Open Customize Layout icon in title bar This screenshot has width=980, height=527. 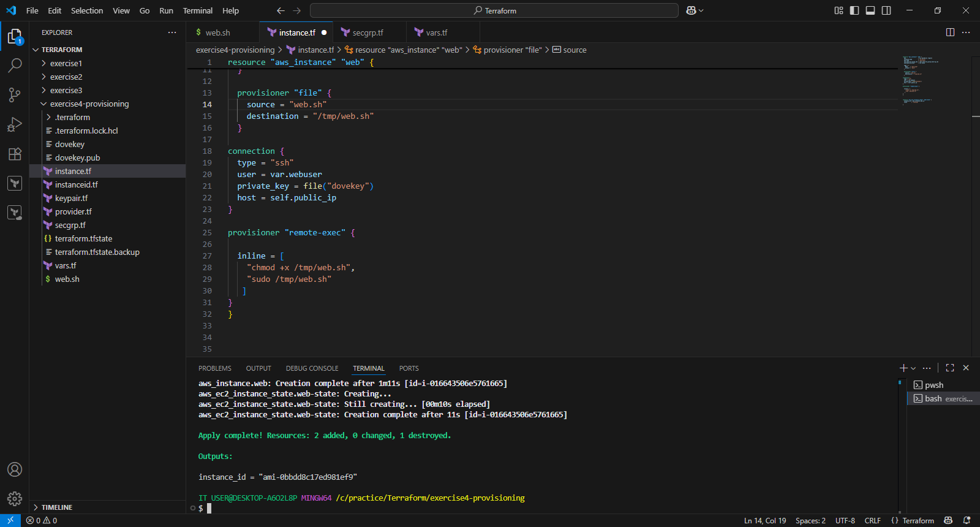coord(839,10)
